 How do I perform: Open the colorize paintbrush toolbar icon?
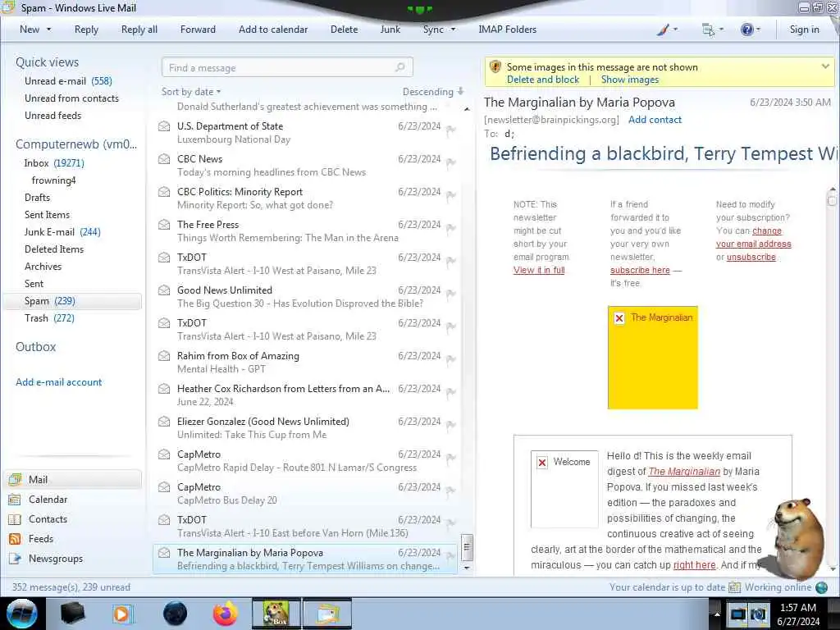coord(663,30)
